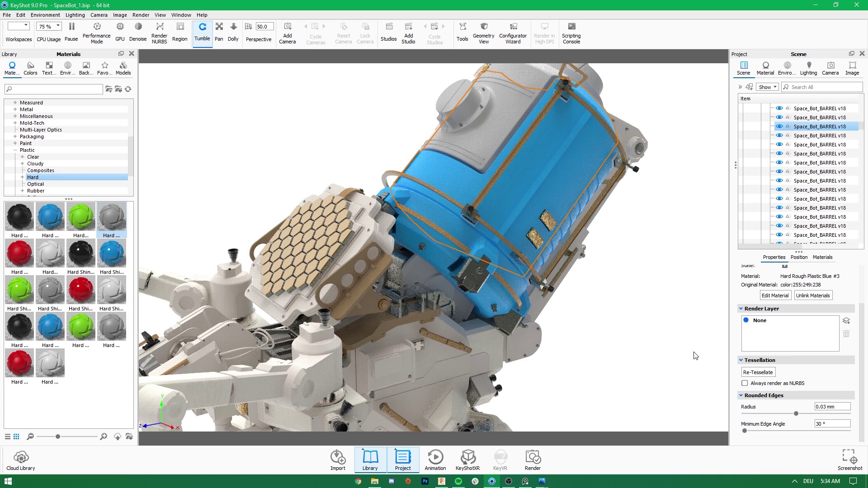Screen dimensions: 868x488
Task: Click the refresh library icon
Action: (128, 89)
